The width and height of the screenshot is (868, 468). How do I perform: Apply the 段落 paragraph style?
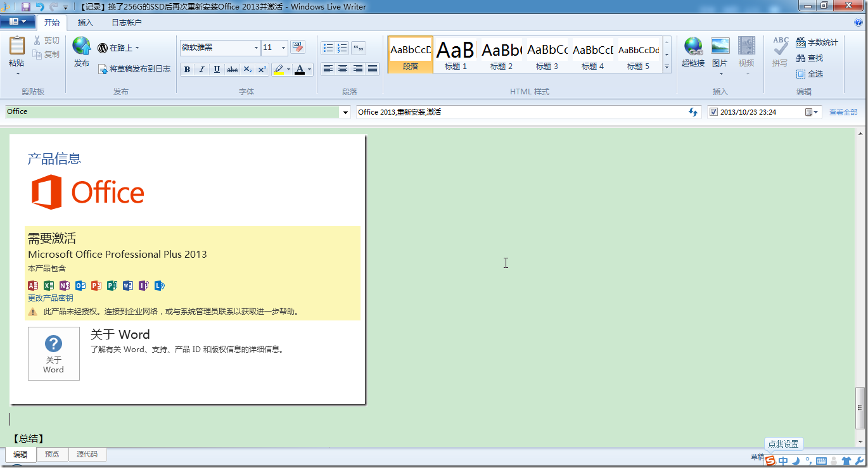point(410,54)
